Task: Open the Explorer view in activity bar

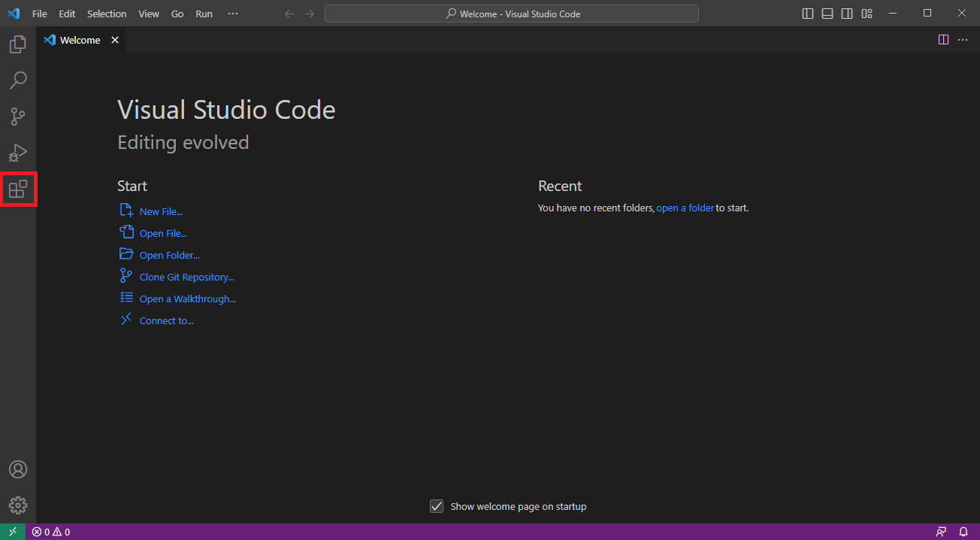Action: coord(18,44)
